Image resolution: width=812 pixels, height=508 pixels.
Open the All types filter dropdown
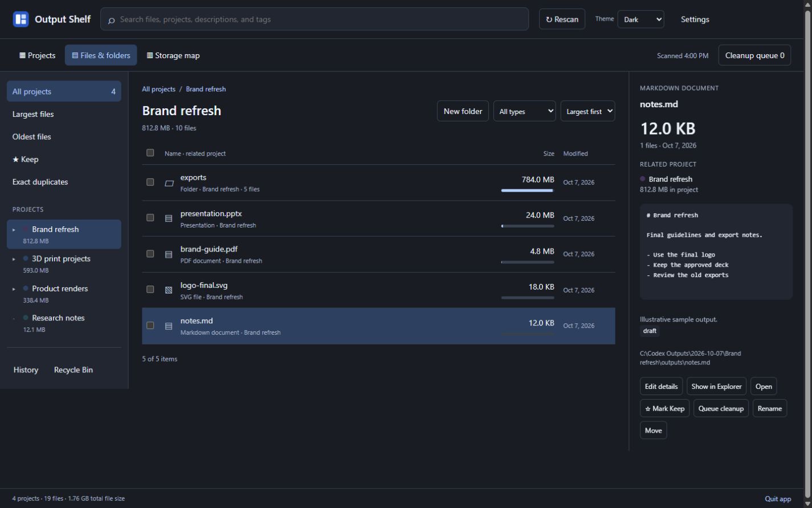[524, 111]
